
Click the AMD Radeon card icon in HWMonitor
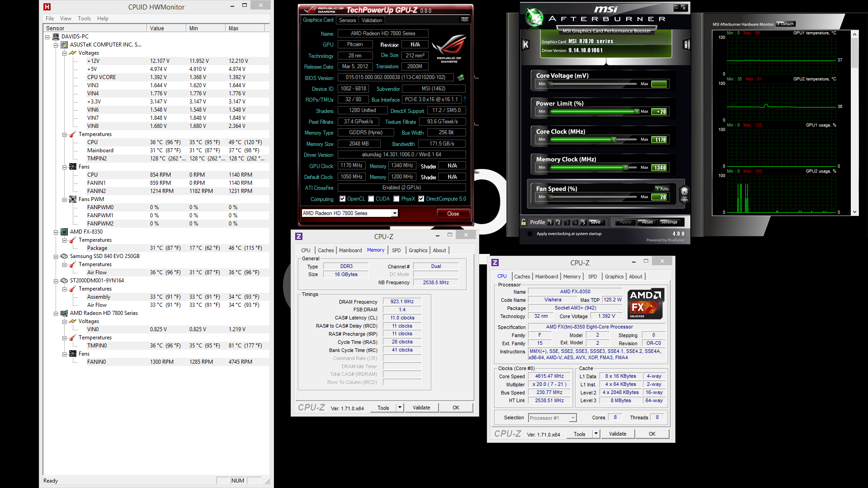pyautogui.click(x=64, y=313)
